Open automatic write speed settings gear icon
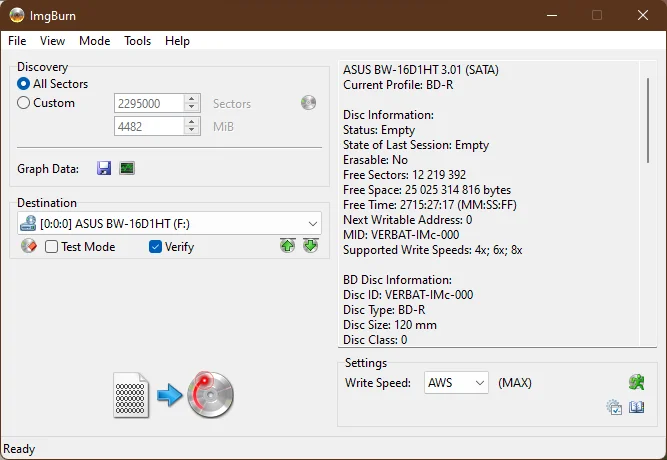 pos(614,407)
